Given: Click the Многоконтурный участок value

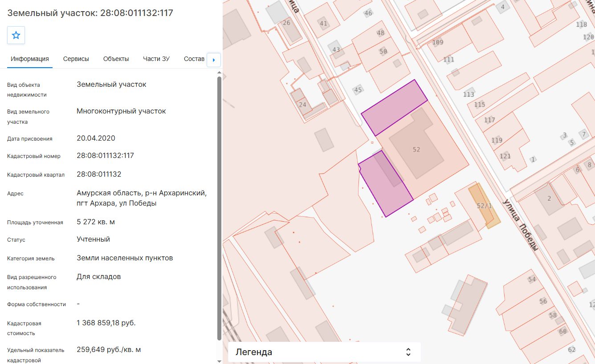Looking at the screenshot, I should (121, 111).
